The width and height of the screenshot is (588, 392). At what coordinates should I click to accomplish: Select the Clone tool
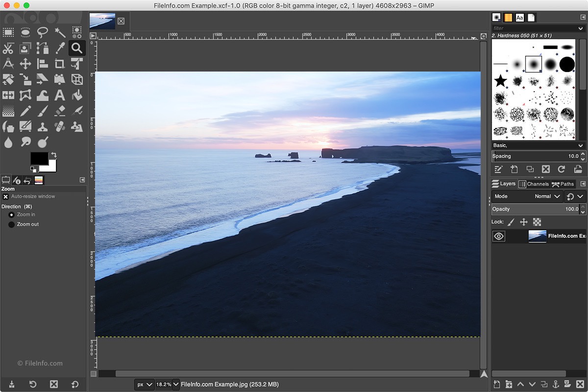(43, 126)
